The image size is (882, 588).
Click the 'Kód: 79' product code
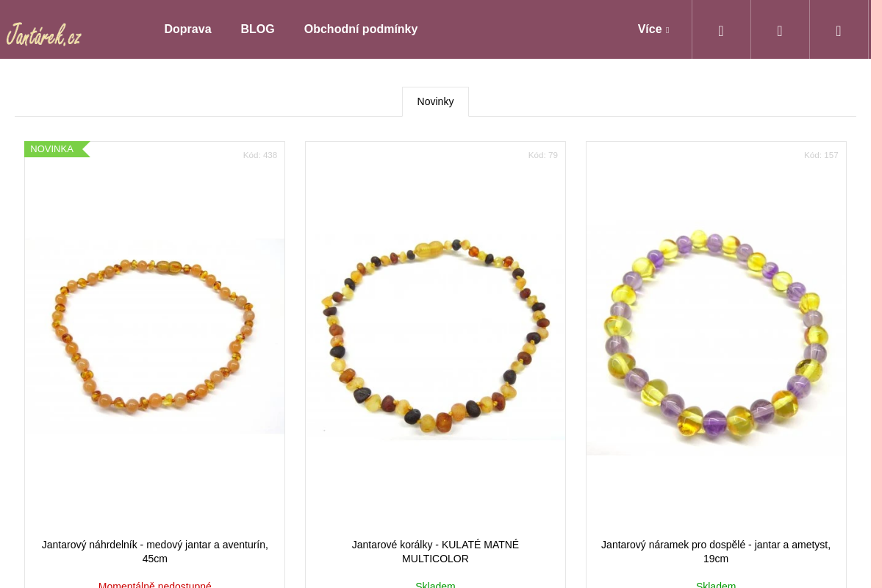[542, 155]
